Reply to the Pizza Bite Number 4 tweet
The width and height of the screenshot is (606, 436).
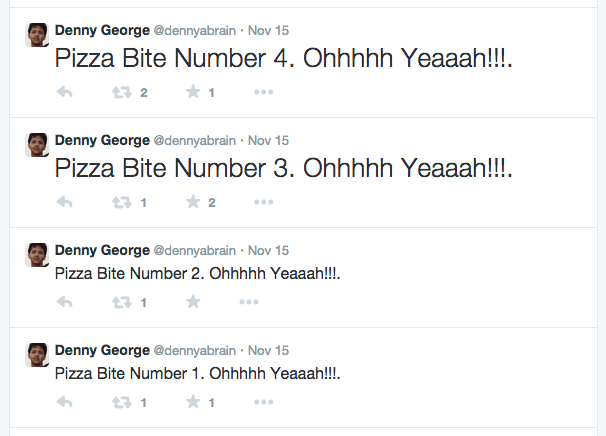[65, 93]
